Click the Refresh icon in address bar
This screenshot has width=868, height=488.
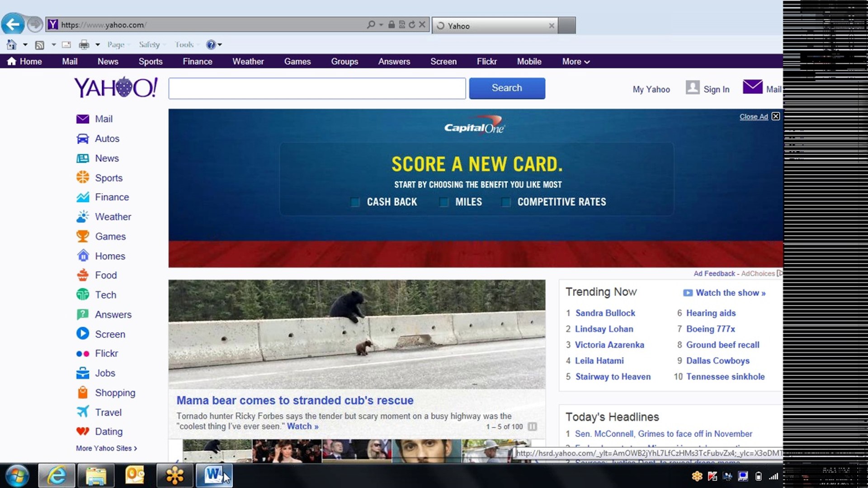(412, 25)
